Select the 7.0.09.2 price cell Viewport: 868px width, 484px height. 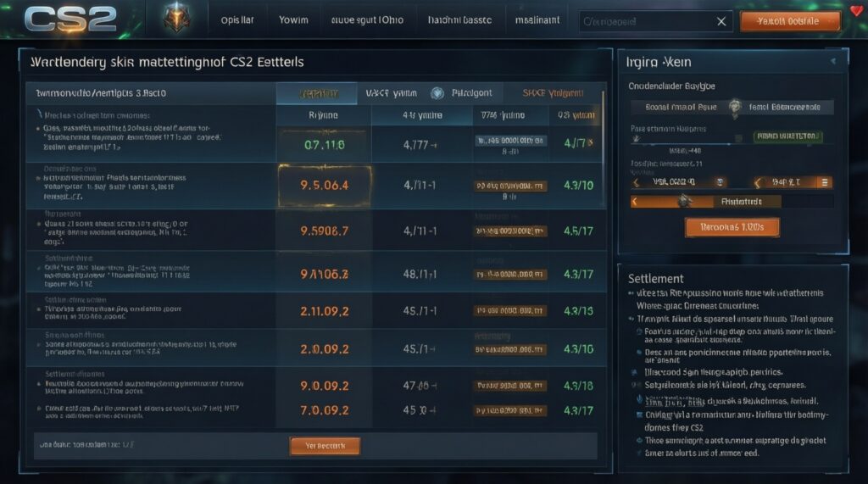pyautogui.click(x=325, y=410)
